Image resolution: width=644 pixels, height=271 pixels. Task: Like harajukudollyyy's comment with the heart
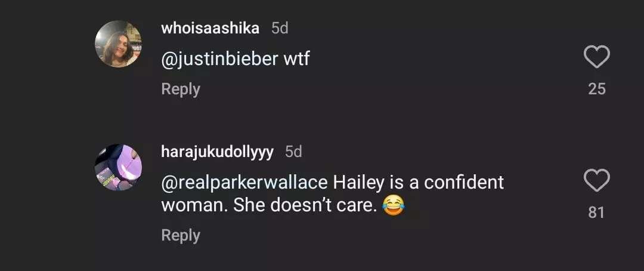pyautogui.click(x=596, y=181)
